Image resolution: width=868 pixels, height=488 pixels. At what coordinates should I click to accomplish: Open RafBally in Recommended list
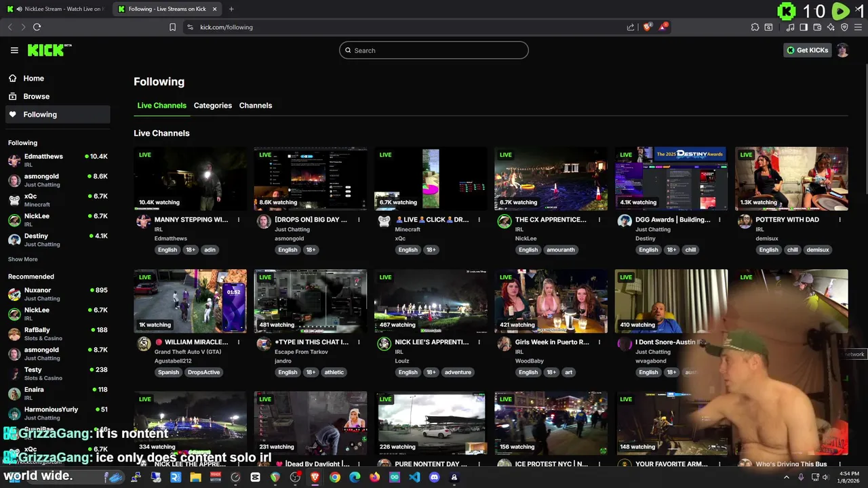tap(58, 333)
